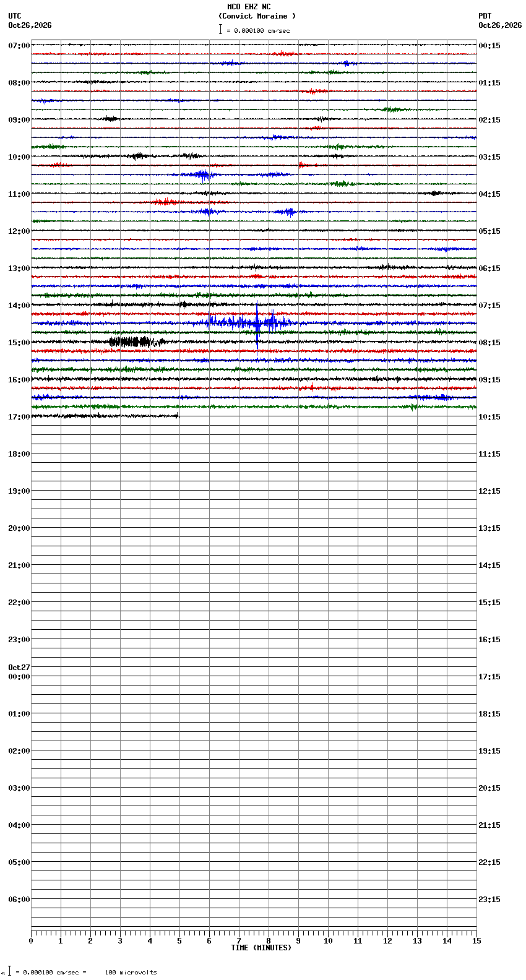Click the '13' tick on the minutes axis
Screen dimensions: 526x980
tap(417, 941)
